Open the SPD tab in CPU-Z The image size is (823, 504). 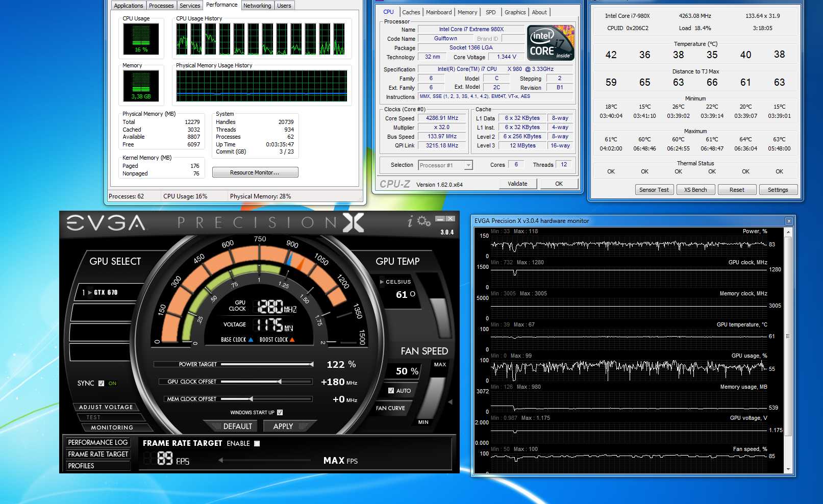pyautogui.click(x=490, y=12)
